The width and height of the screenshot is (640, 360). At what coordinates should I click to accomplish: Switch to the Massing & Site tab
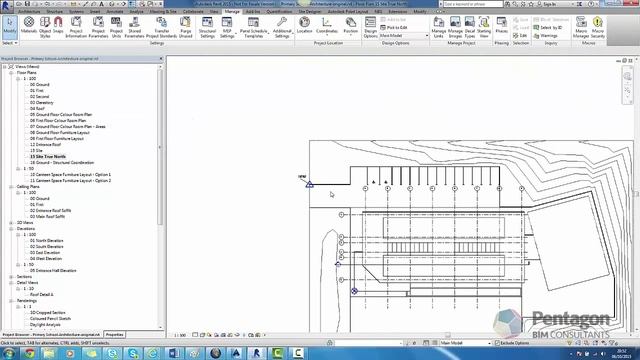click(163, 12)
